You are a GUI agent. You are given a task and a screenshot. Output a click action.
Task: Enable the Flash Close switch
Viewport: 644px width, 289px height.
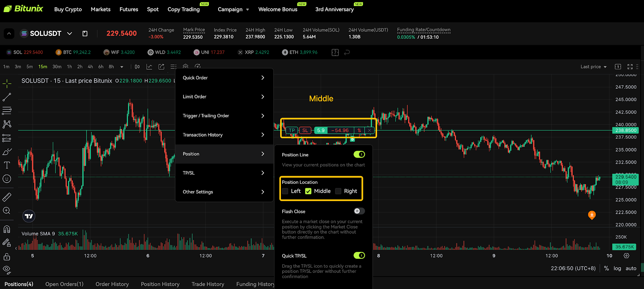coord(359,211)
